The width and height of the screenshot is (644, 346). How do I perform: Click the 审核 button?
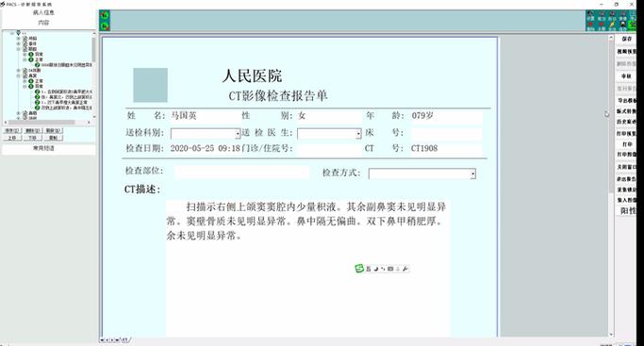[x=626, y=76]
